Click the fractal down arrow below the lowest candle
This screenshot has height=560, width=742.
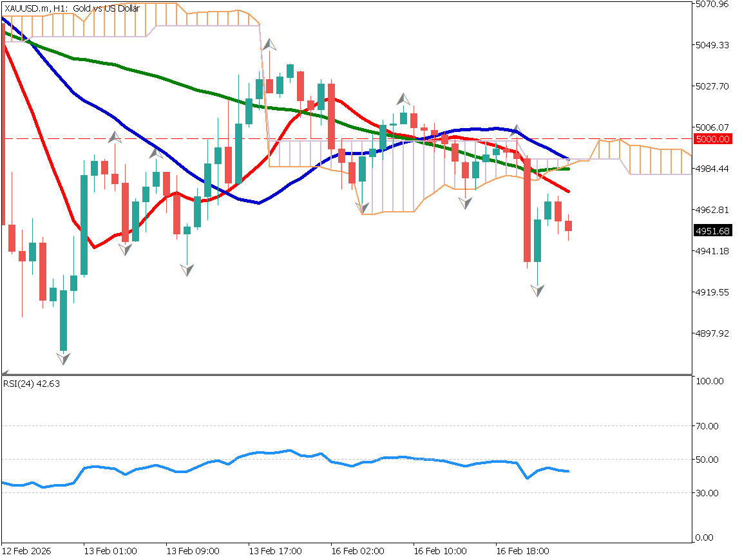[x=63, y=359]
